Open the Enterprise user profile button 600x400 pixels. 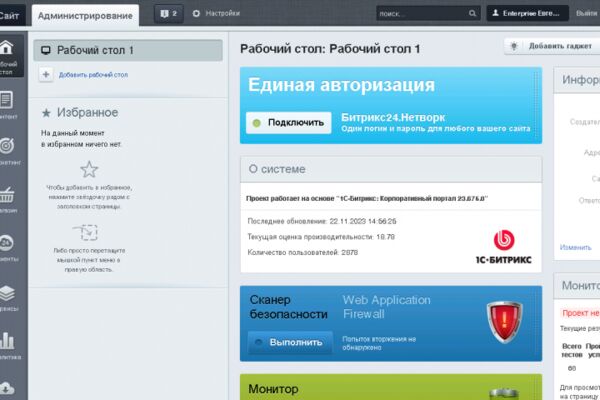[527, 13]
